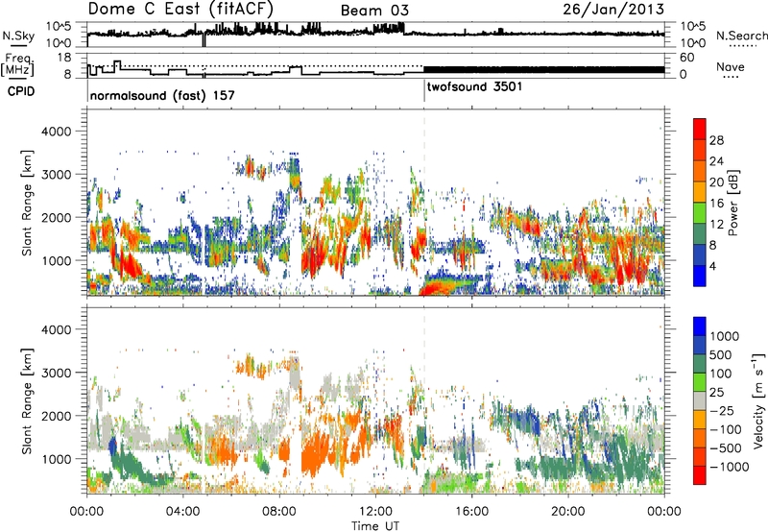Select the "Freq. [MHz]" axis label
The image size is (768, 532).
[x=17, y=64]
